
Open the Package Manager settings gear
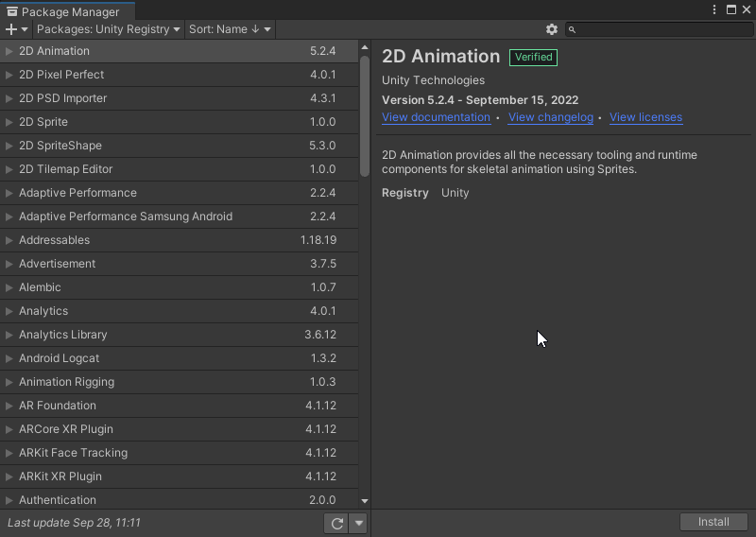coord(552,29)
